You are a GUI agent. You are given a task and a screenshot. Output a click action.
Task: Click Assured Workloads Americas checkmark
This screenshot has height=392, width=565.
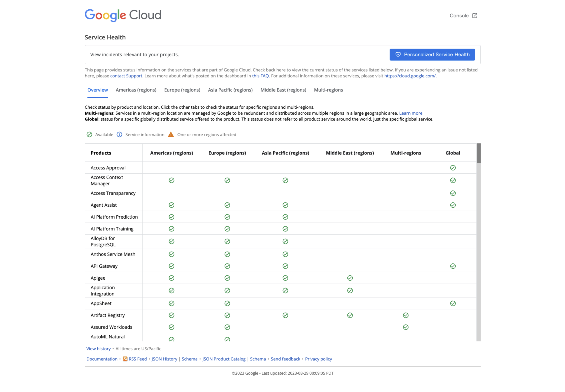click(x=171, y=327)
